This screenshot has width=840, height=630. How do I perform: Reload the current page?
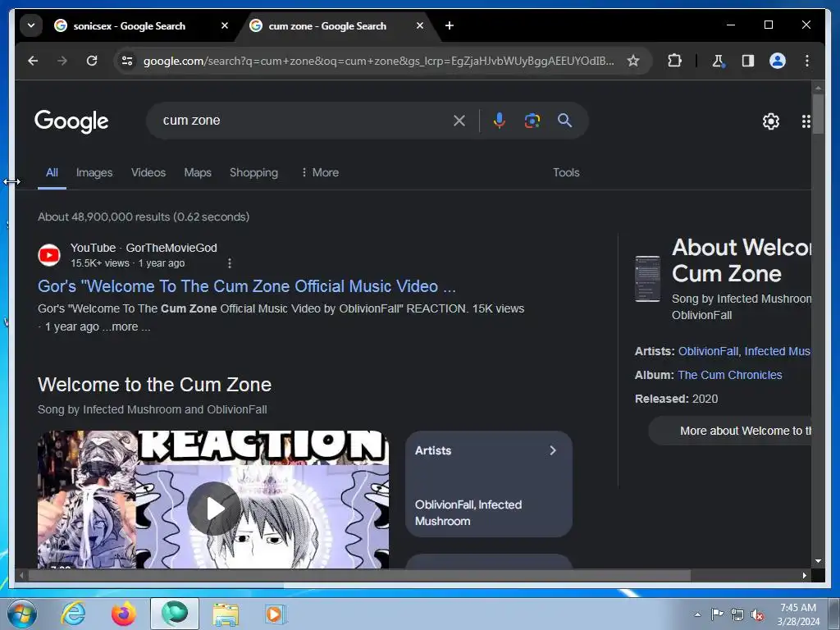click(x=92, y=61)
